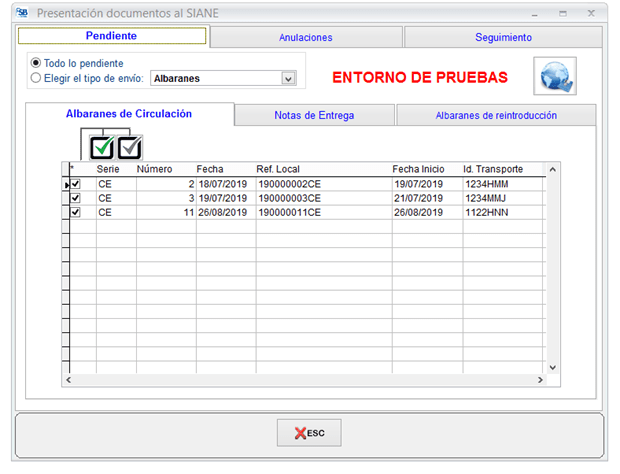Image resolution: width=620 pixels, height=474 pixels.
Task: Show the Albaranes de reintroducción tab
Action: click(496, 115)
